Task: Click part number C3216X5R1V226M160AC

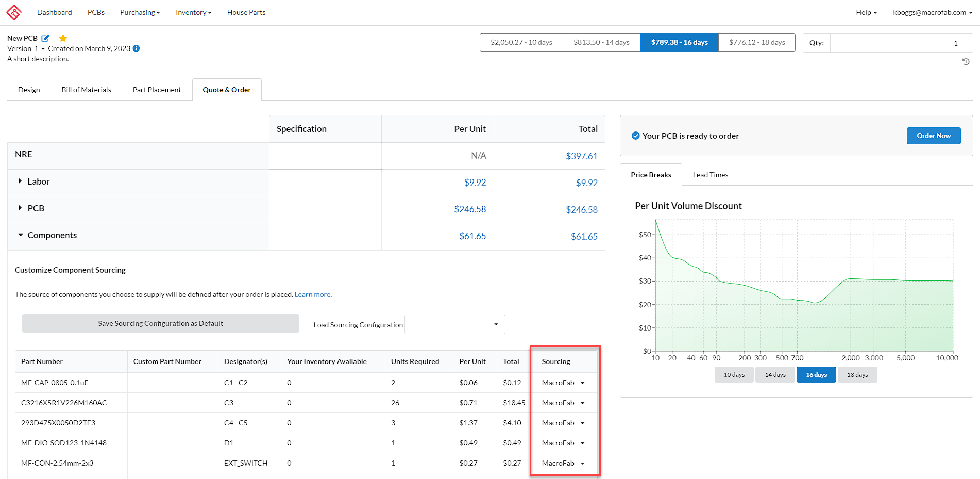Action: (64, 403)
